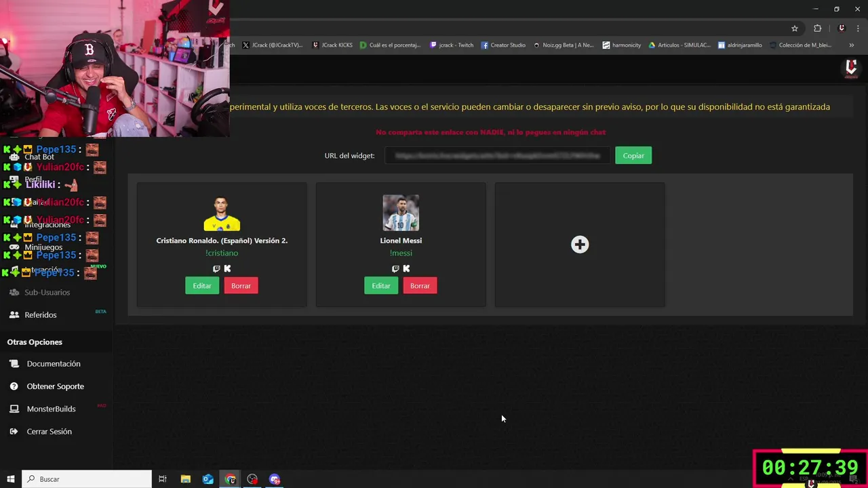The image size is (868, 488).
Task: Click the Otras Opciones sidebar heading
Action: click(x=35, y=342)
